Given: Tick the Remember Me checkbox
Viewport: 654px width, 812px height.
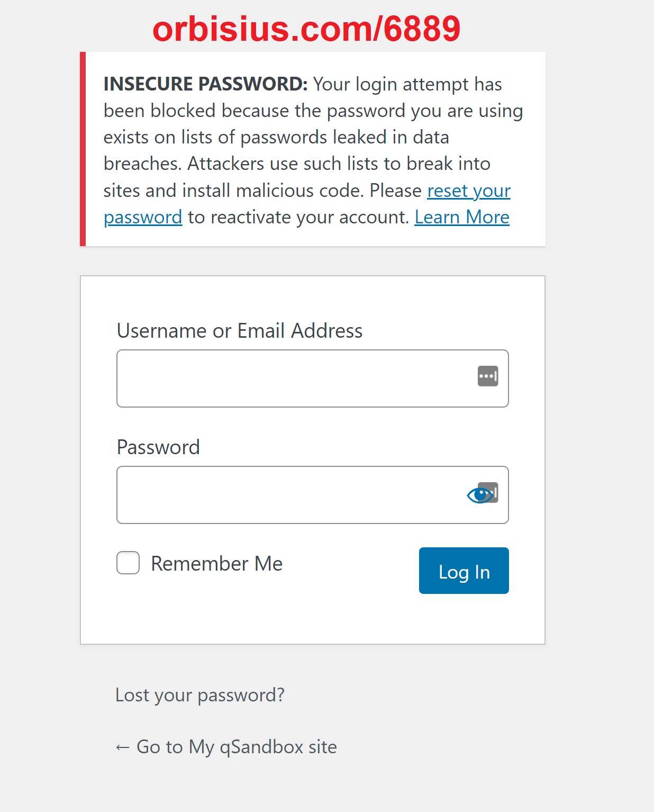Looking at the screenshot, I should 128,563.
